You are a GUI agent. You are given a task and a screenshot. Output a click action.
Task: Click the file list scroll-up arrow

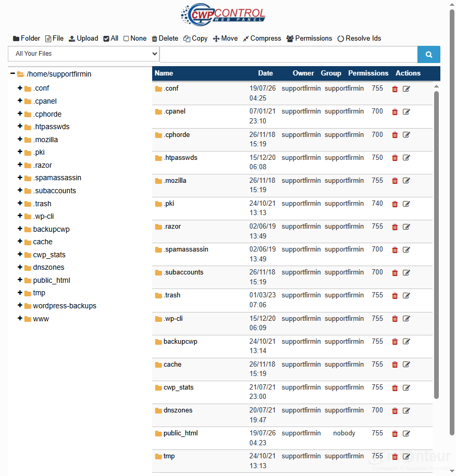click(x=436, y=86)
